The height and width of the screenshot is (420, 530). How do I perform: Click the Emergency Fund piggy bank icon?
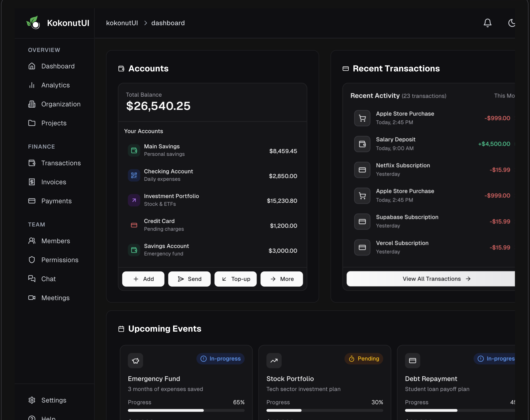point(135,360)
